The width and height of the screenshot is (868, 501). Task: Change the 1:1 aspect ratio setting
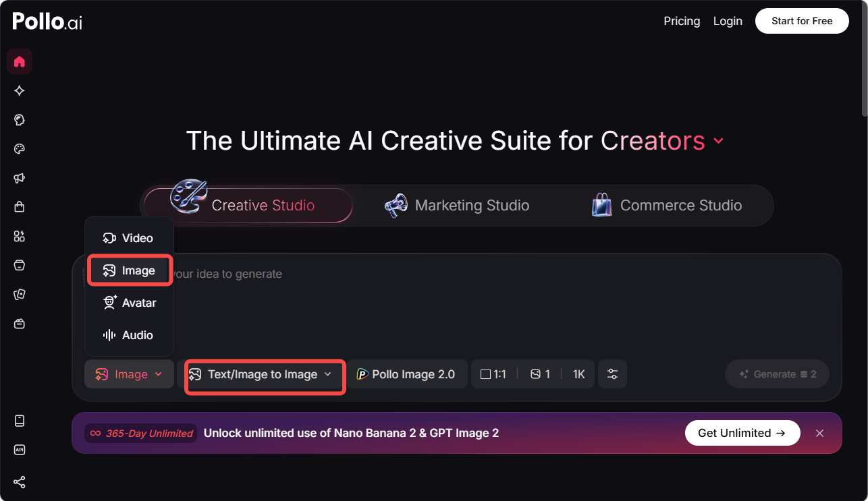click(x=493, y=374)
